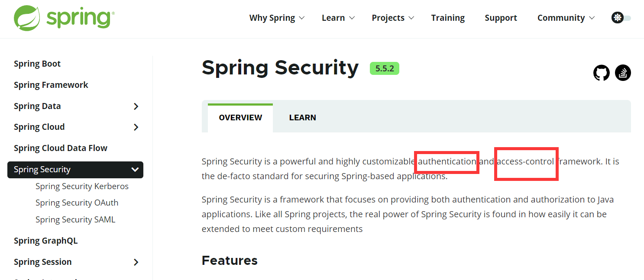Expand the Spring Cloud sidebar chevron
This screenshot has width=644, height=280.
click(x=136, y=127)
